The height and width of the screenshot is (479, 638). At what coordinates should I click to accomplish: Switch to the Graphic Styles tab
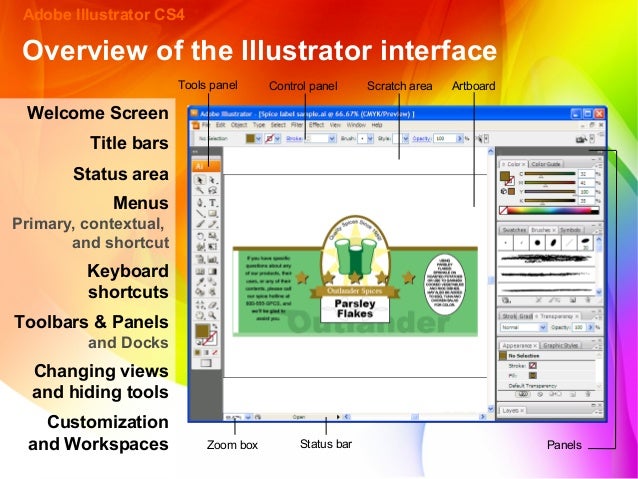(x=560, y=346)
